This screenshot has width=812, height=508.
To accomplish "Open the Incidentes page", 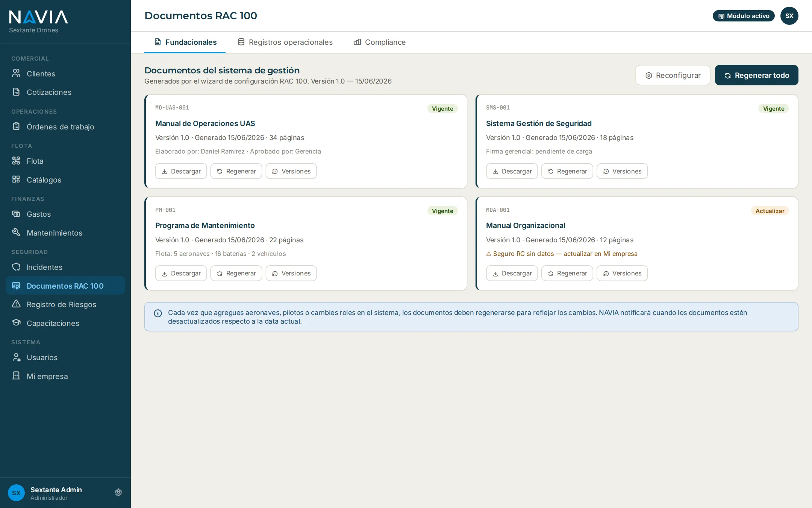I will [x=65, y=267].
